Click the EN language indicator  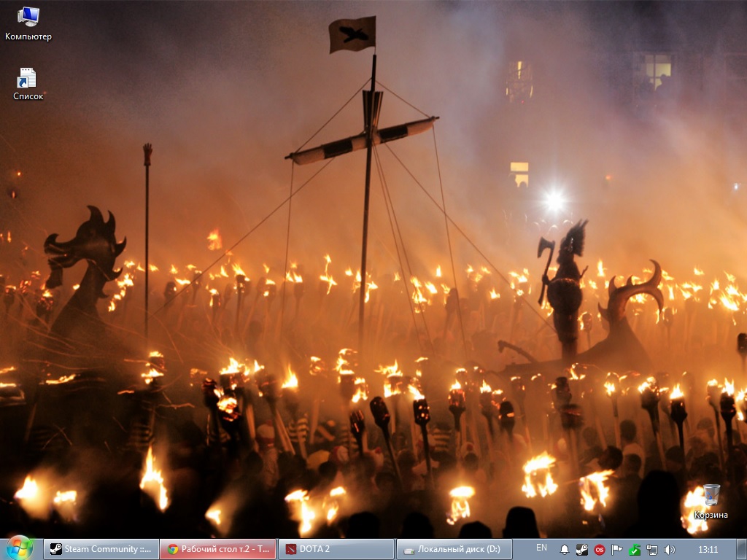[542, 548]
